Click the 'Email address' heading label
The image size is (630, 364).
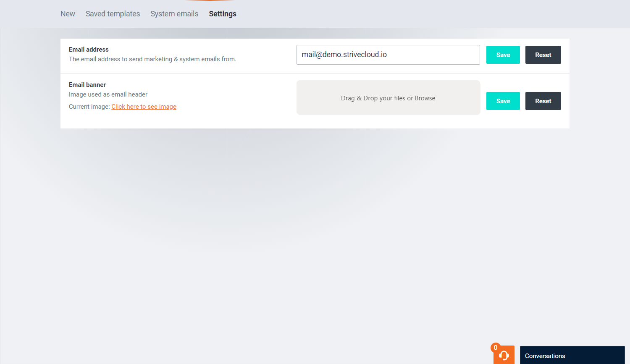89,50
